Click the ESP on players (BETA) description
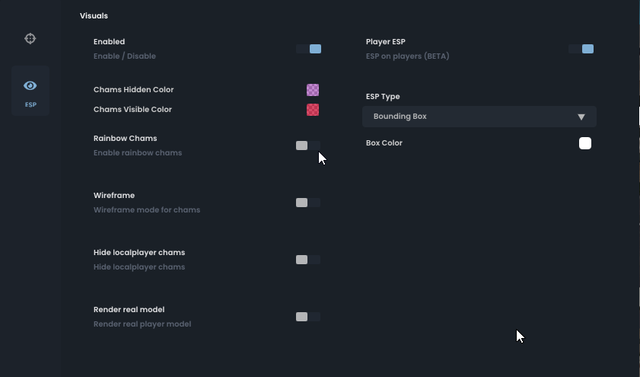The width and height of the screenshot is (640, 377). [x=407, y=56]
